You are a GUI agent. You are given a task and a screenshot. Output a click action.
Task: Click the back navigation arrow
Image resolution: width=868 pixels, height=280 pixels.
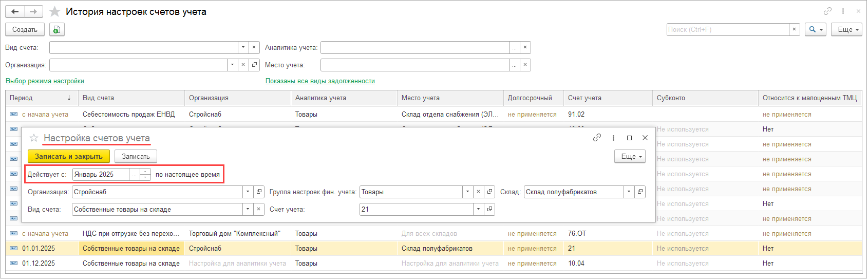[x=15, y=12]
